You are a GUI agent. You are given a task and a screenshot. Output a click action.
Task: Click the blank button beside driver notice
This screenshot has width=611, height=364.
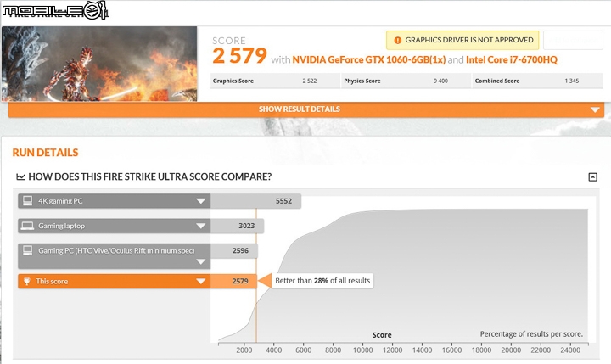coord(573,40)
